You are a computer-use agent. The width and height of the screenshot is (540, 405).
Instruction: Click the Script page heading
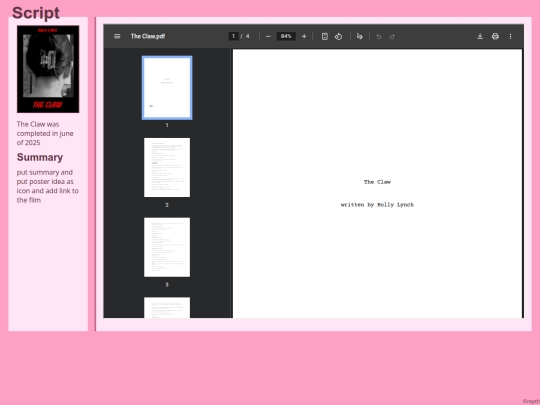36,13
